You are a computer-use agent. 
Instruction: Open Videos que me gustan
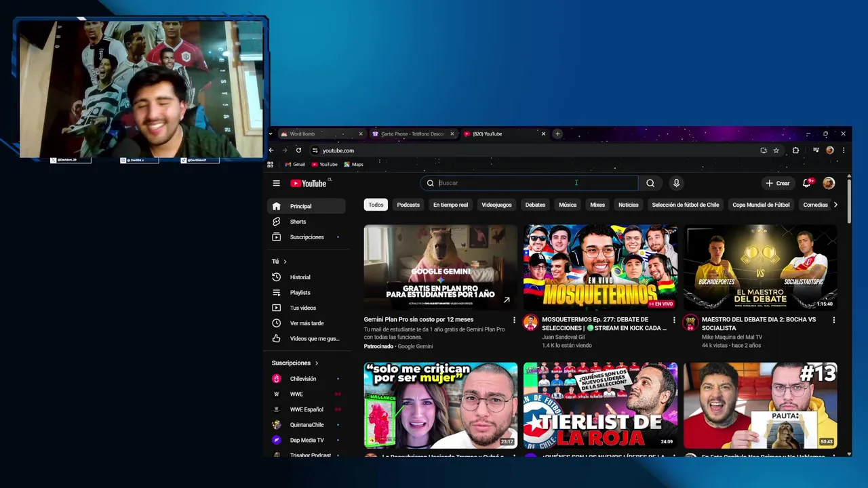307,338
